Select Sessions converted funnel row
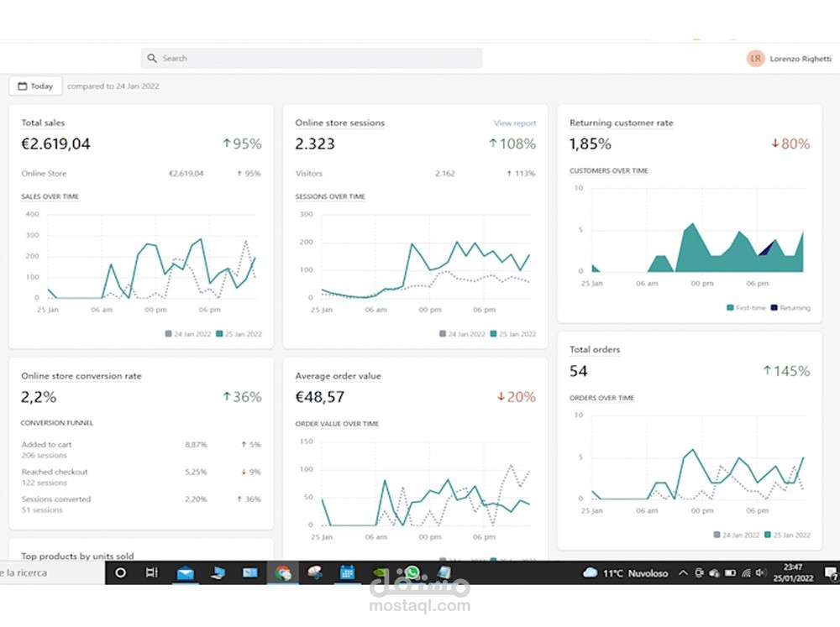The width and height of the screenshot is (840, 627). click(x=141, y=504)
